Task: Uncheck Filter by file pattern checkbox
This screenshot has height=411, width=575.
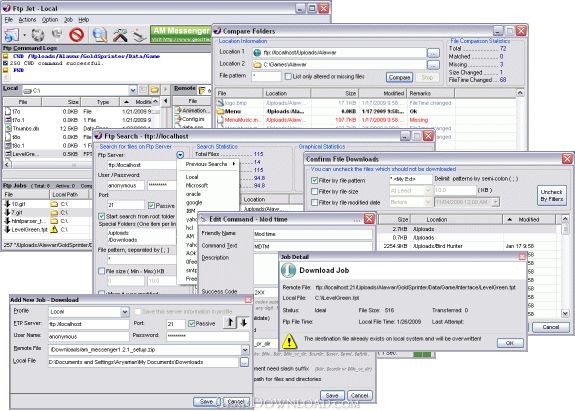Action: point(314,180)
